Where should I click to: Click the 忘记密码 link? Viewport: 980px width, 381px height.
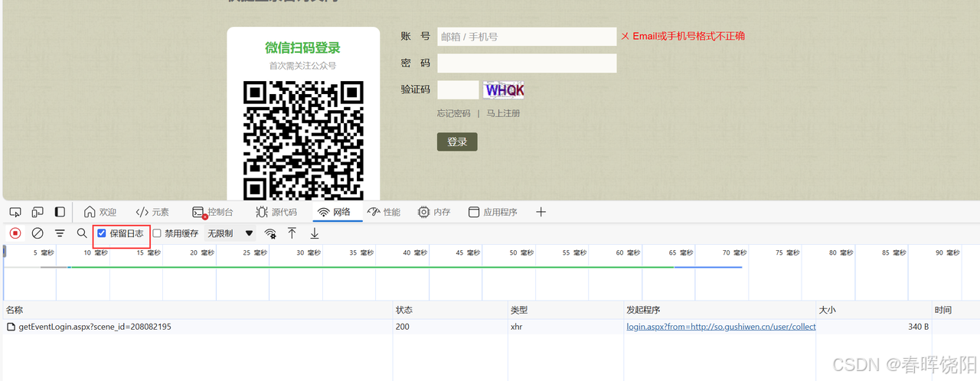coord(453,113)
